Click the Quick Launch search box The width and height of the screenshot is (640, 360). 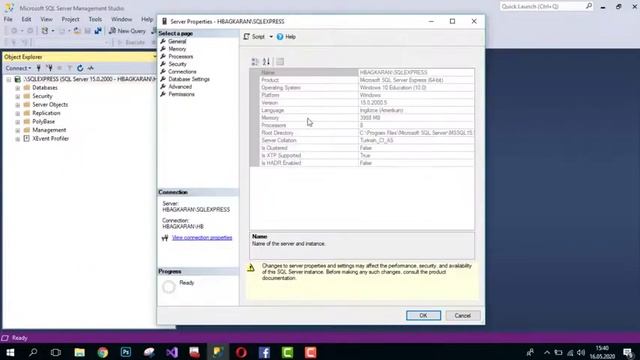pos(546,7)
